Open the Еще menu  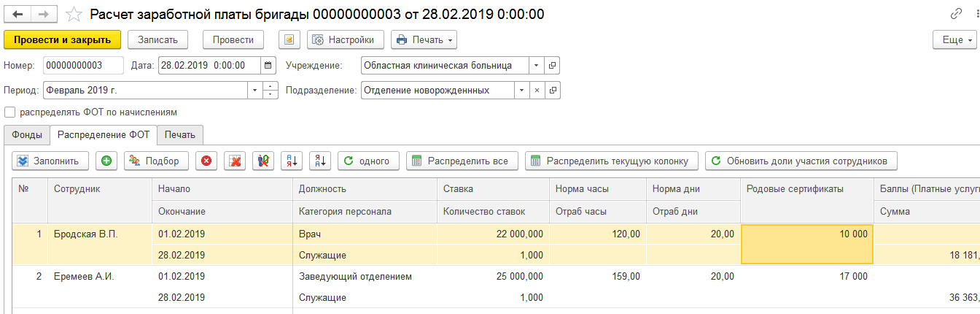(x=953, y=39)
